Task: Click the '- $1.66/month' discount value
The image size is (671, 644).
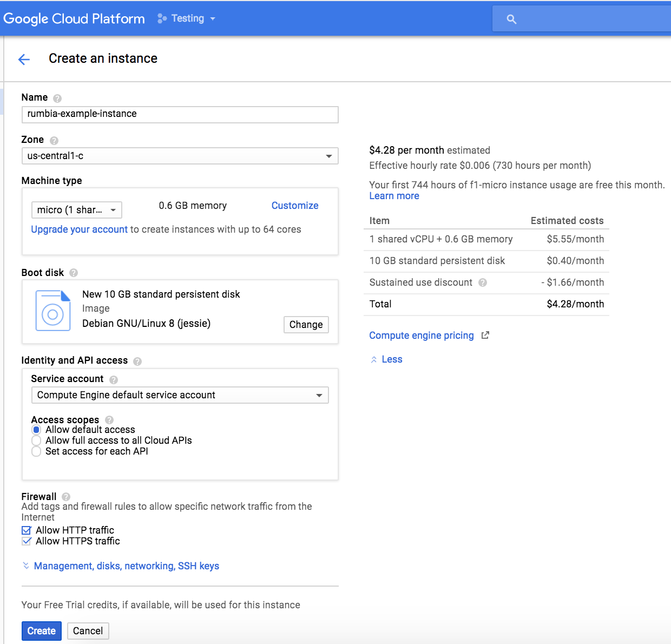Action: click(573, 282)
